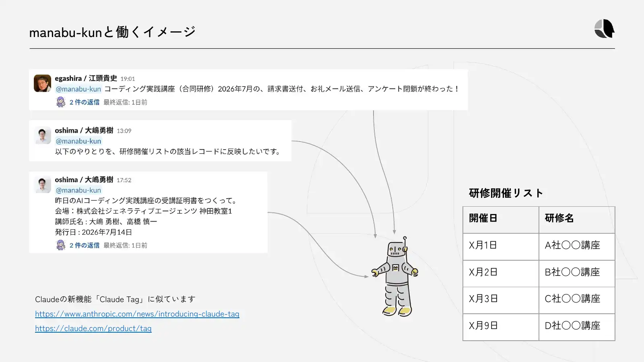Click the robot illustration
The image size is (644, 362).
click(395, 276)
